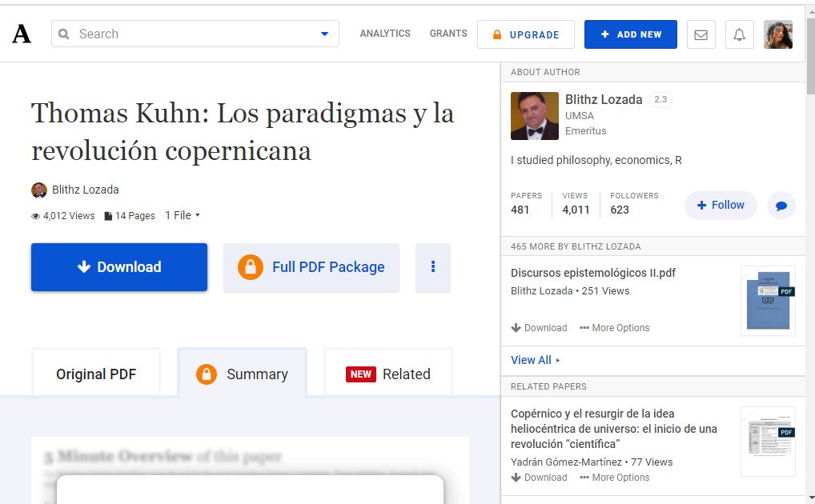Click the three-dot more actions button
The height and width of the screenshot is (504, 815).
coord(433,267)
